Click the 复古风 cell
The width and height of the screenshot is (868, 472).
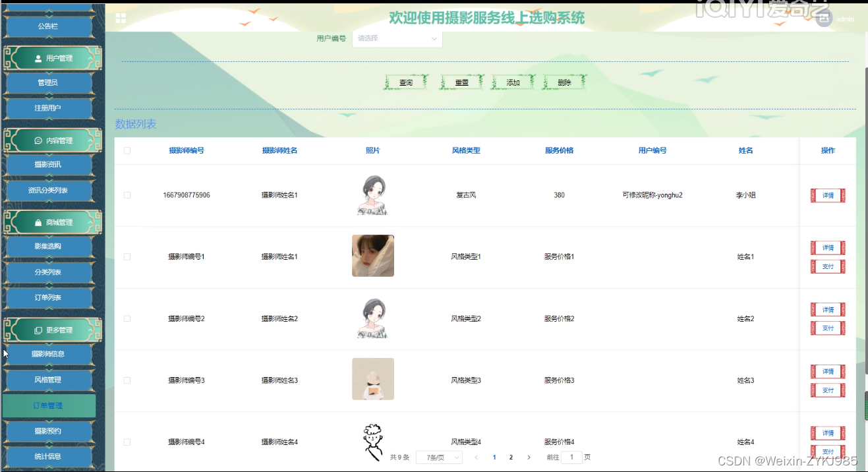point(466,195)
